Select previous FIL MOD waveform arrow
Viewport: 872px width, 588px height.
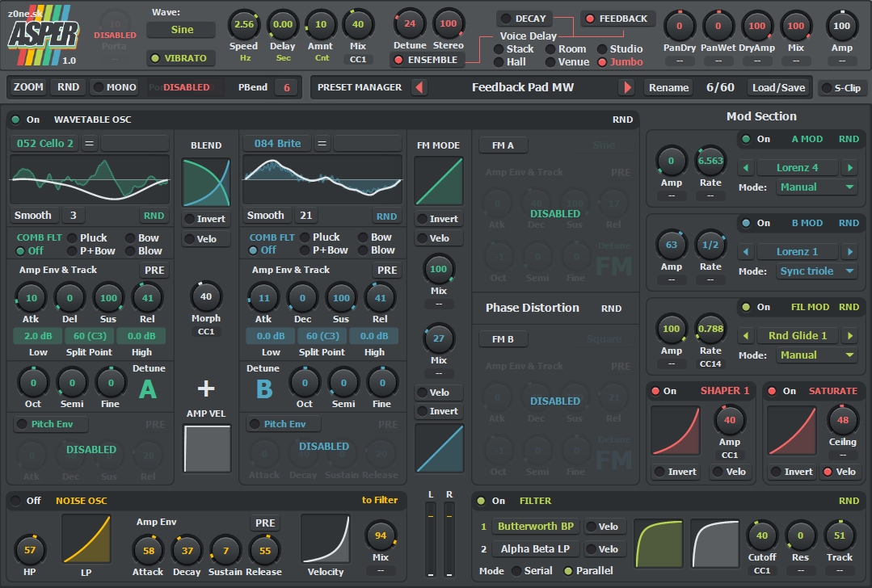(x=745, y=336)
